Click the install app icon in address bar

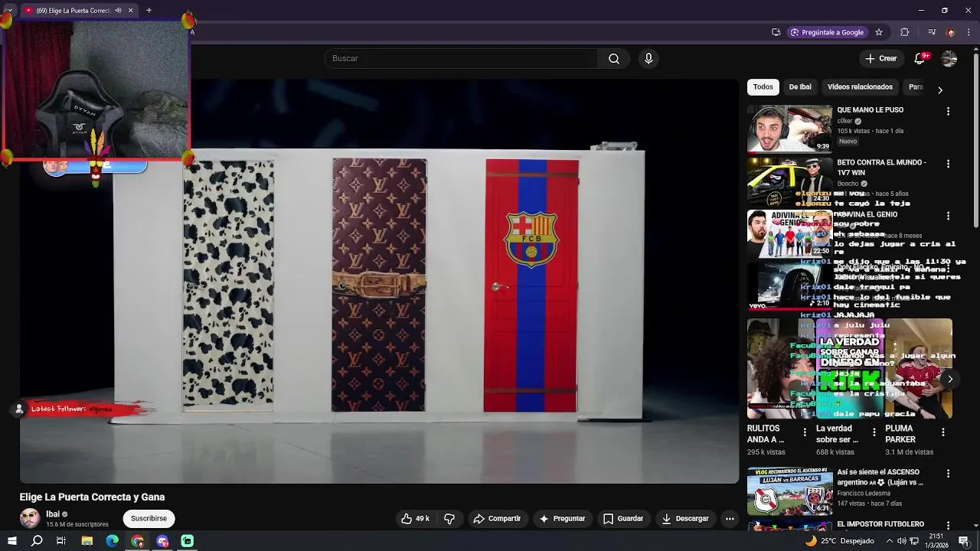[x=776, y=32]
